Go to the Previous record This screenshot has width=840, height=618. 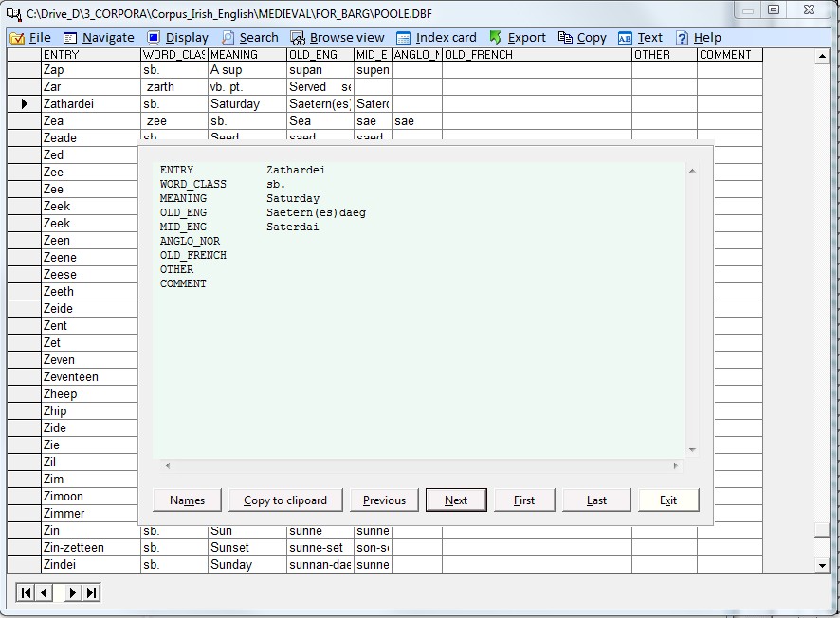pyautogui.click(x=384, y=500)
